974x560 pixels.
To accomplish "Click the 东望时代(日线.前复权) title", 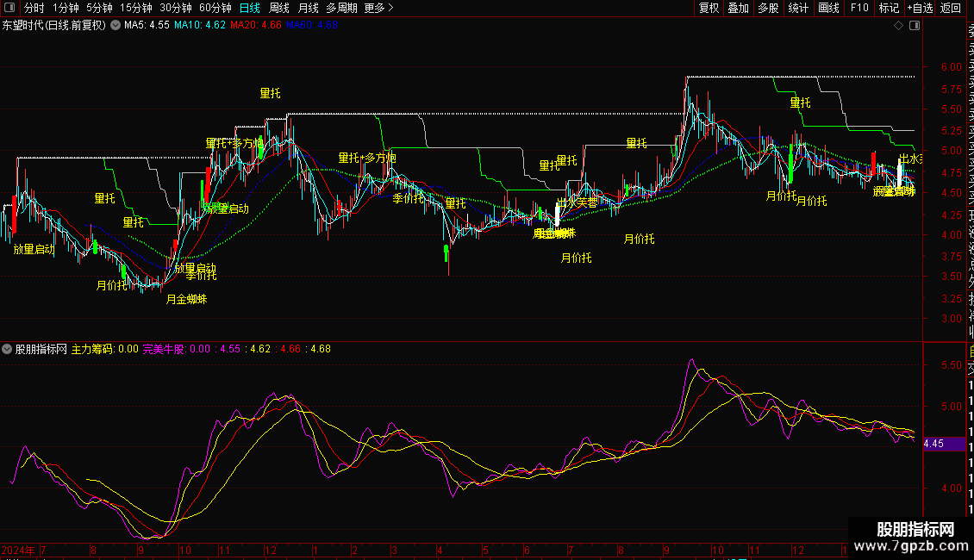I will (54, 26).
